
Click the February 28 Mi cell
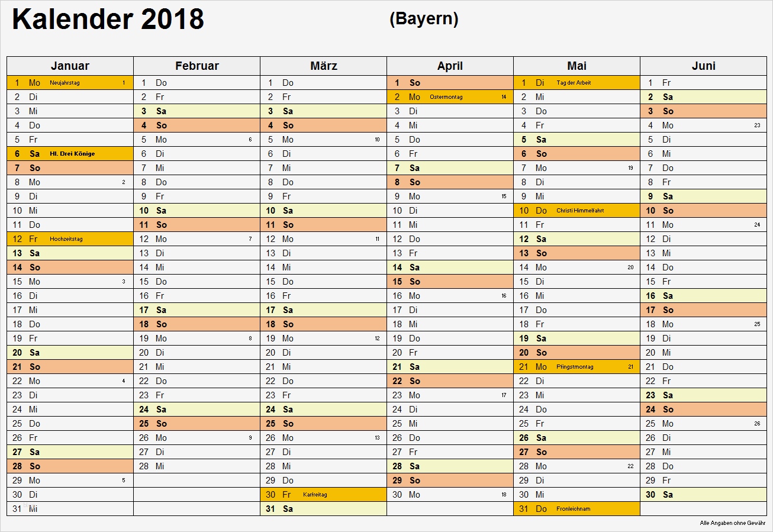click(x=197, y=466)
